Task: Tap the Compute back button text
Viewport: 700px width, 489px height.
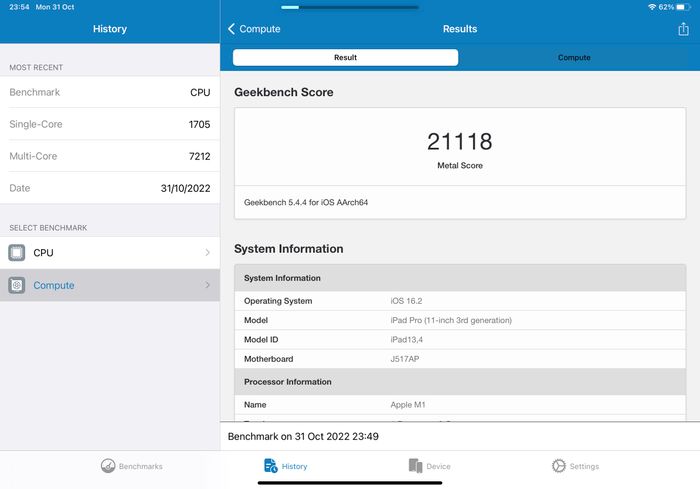Action: 260,29
